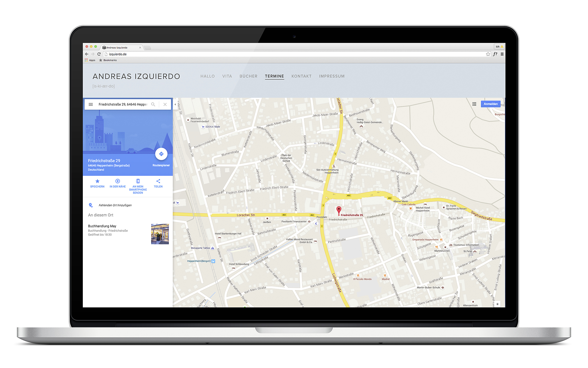The height and width of the screenshot is (368, 588).
Task: Click the f? extension icon
Action: pyautogui.click(x=495, y=54)
